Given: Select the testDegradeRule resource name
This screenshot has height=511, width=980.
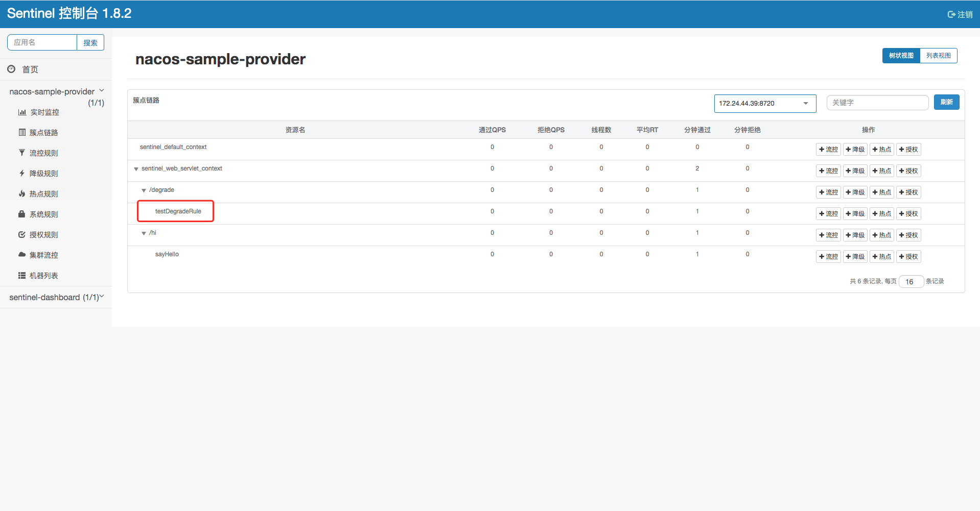Looking at the screenshot, I should click(x=178, y=211).
